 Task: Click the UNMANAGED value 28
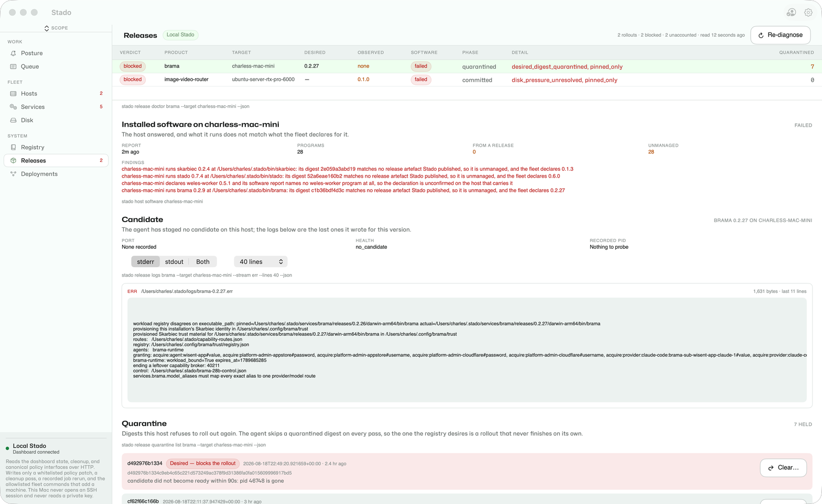pos(651,152)
